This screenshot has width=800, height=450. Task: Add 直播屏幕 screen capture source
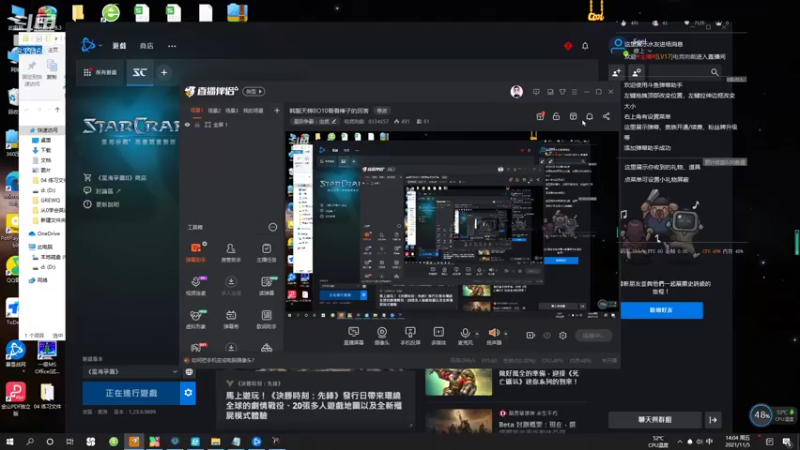point(354,336)
